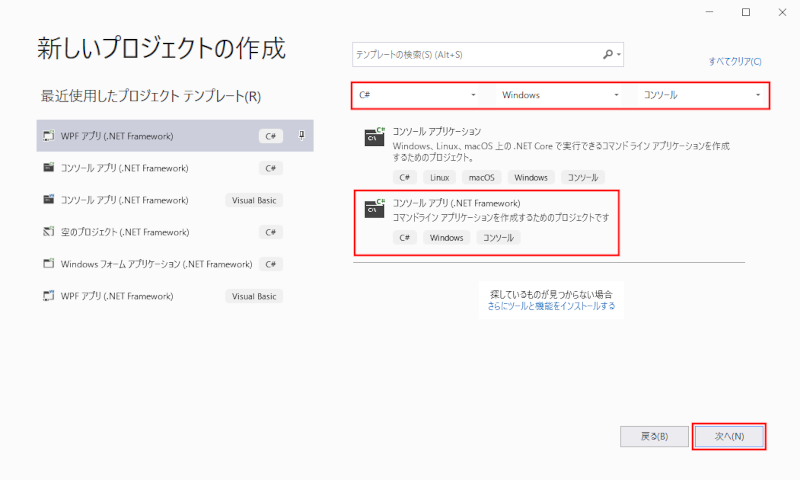Viewport: 800px width, 480px height.
Task: Select the Visual Basic console app icon
Action: pyautogui.click(x=48, y=200)
